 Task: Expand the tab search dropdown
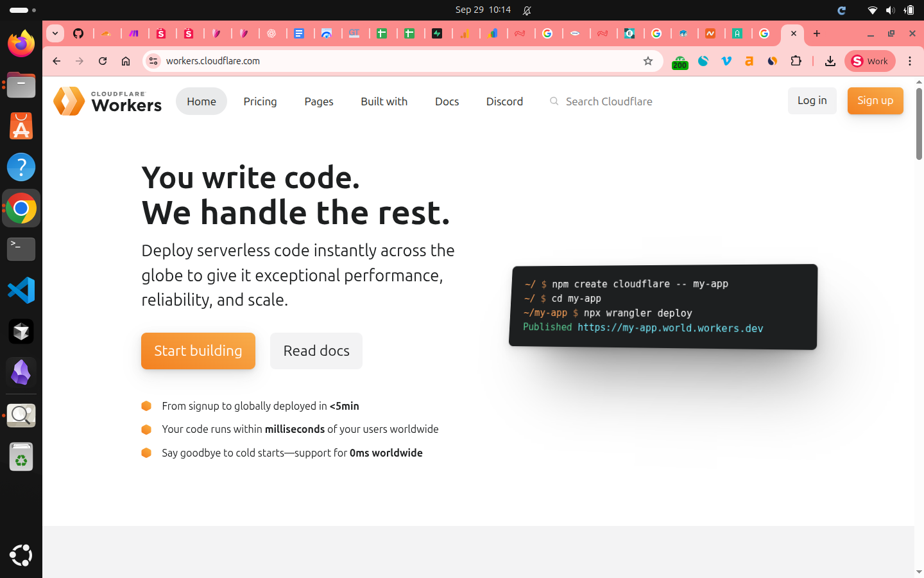pos(55,33)
